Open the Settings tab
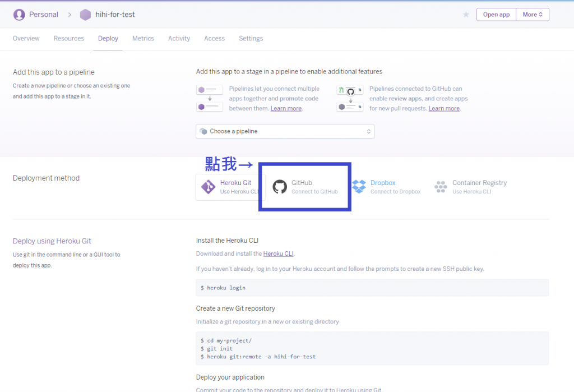574x392 pixels. [251, 39]
